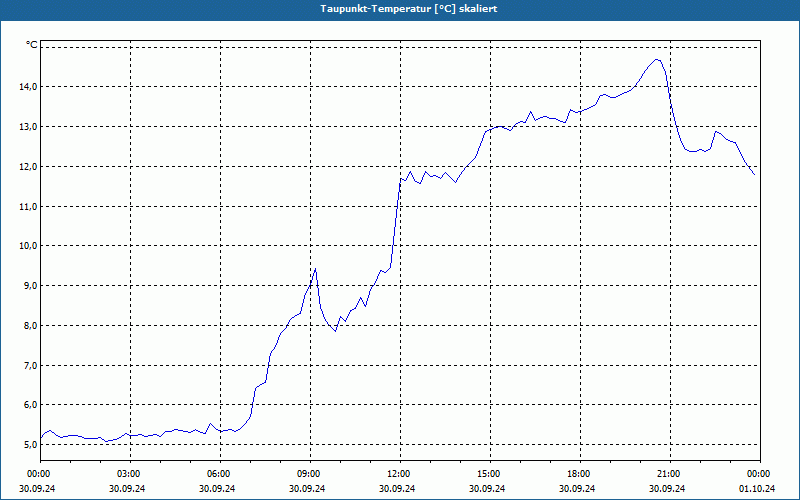Click the 30.09.24 date under 03:00

click(127, 488)
